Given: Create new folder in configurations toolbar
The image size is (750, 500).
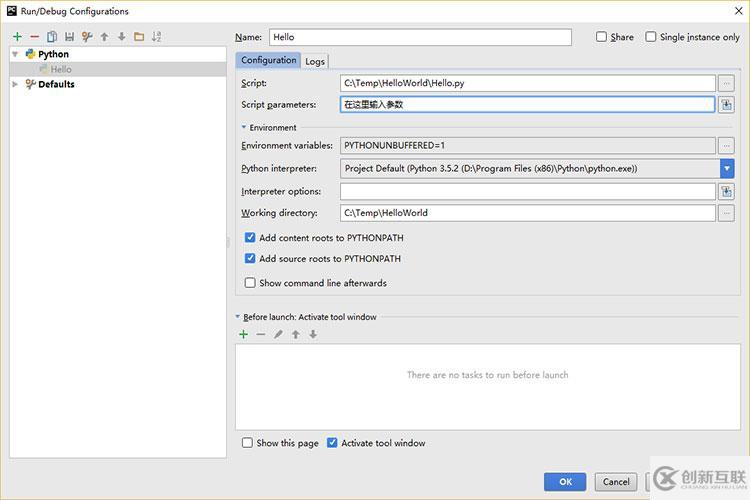Looking at the screenshot, I should tap(139, 37).
